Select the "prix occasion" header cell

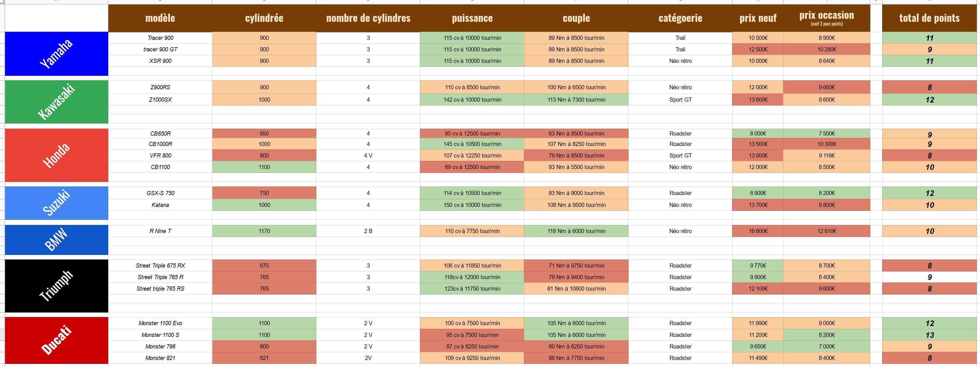tap(826, 18)
